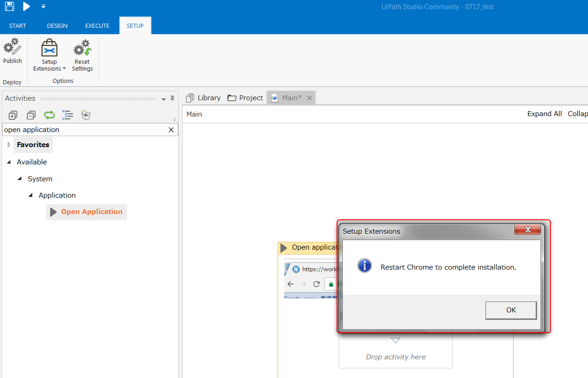The image size is (588, 378).
Task: Collapse the Available tree node
Action: pos(9,162)
